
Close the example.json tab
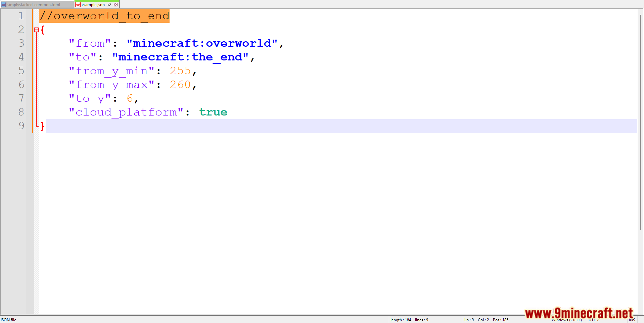tap(116, 5)
